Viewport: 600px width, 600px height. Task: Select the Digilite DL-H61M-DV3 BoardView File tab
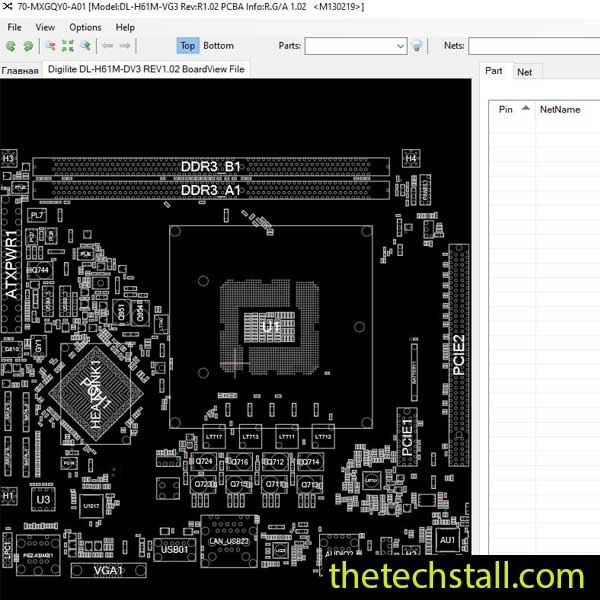click(146, 69)
